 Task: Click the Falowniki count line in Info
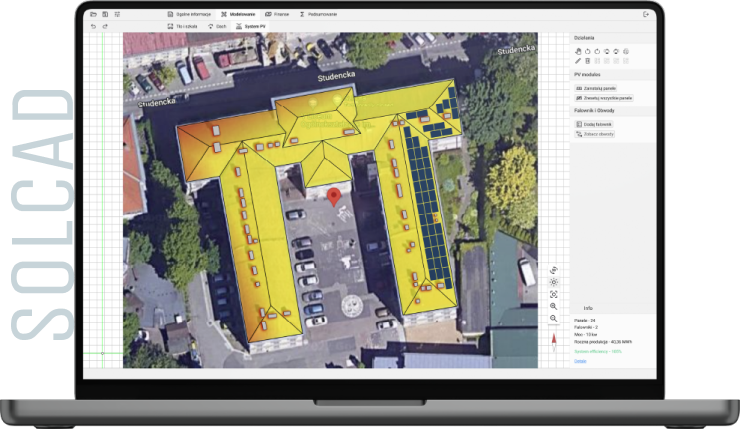(x=586, y=327)
